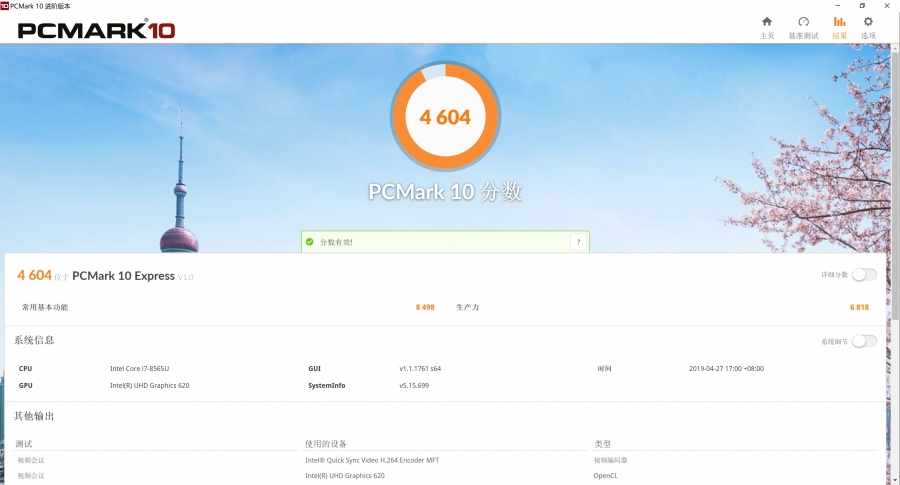Select the 结果 bar chart icon
This screenshot has height=485, width=900.
click(x=839, y=22)
